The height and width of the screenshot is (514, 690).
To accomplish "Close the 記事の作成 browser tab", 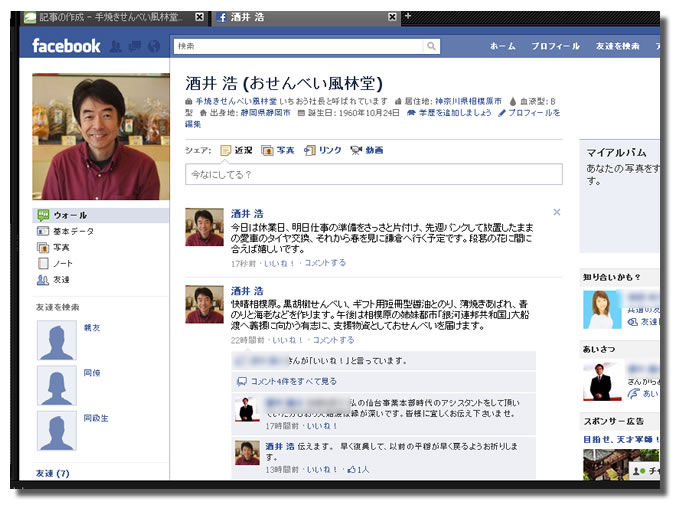I will pos(199,17).
